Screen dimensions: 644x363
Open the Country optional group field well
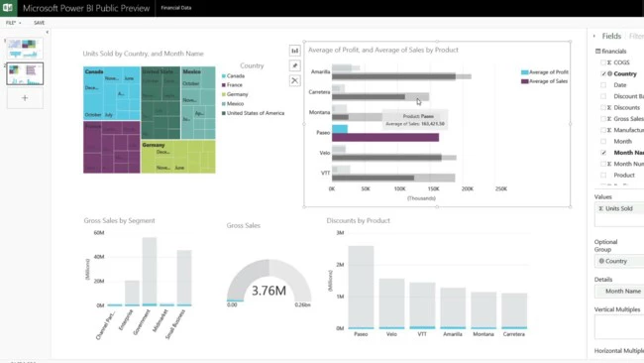point(619,261)
